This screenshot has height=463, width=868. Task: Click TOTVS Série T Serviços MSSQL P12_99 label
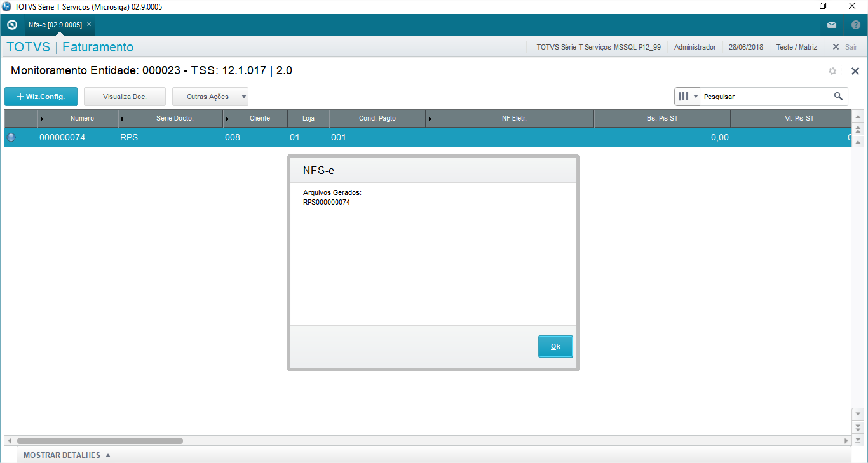pos(599,47)
